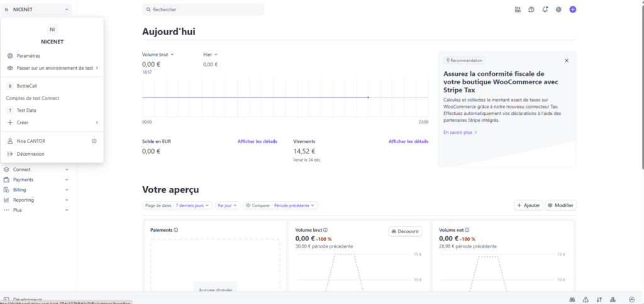
Task: Click the Rechercher search field
Action: 203,9
